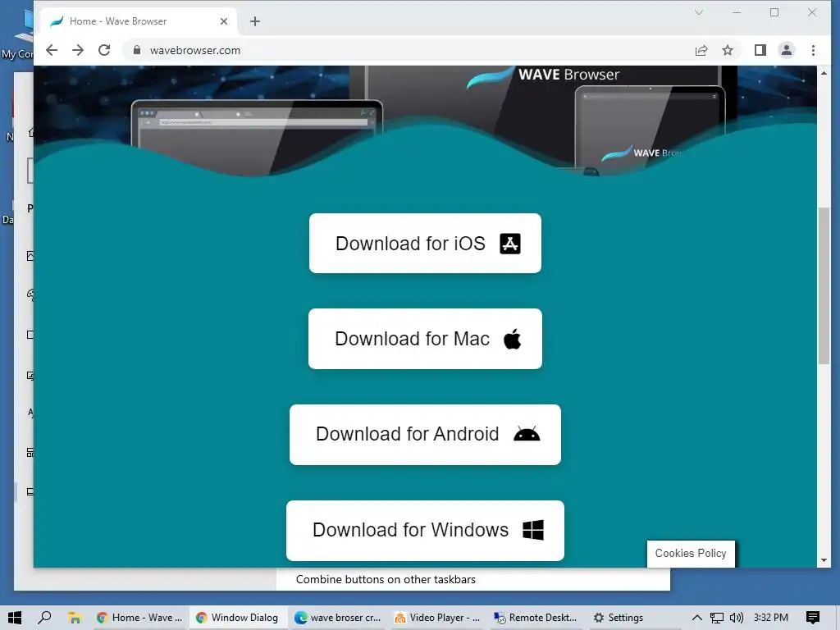Click the page vertical scrollbar thumb
The height and width of the screenshot is (630, 840).
[824, 286]
